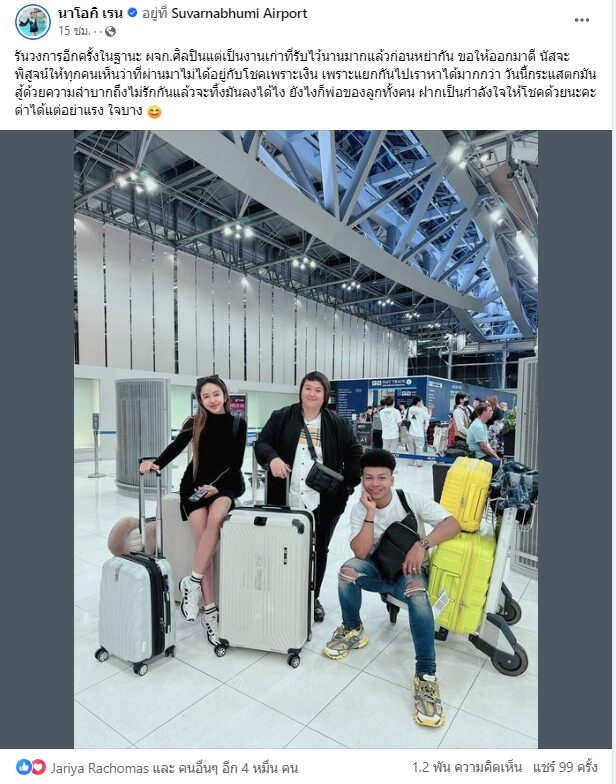Click the poster's profile picture avatar
Screen dimensions: 616x784
pyautogui.click(x=33, y=22)
